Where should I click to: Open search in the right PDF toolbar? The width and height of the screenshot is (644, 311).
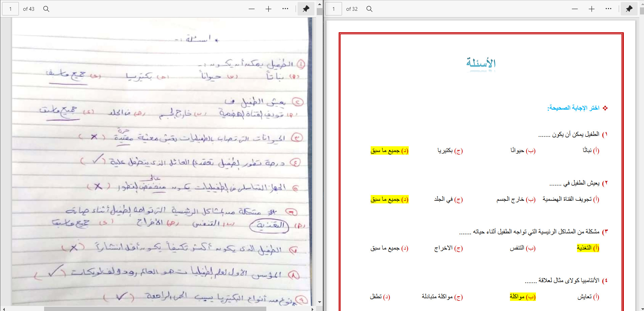click(369, 9)
